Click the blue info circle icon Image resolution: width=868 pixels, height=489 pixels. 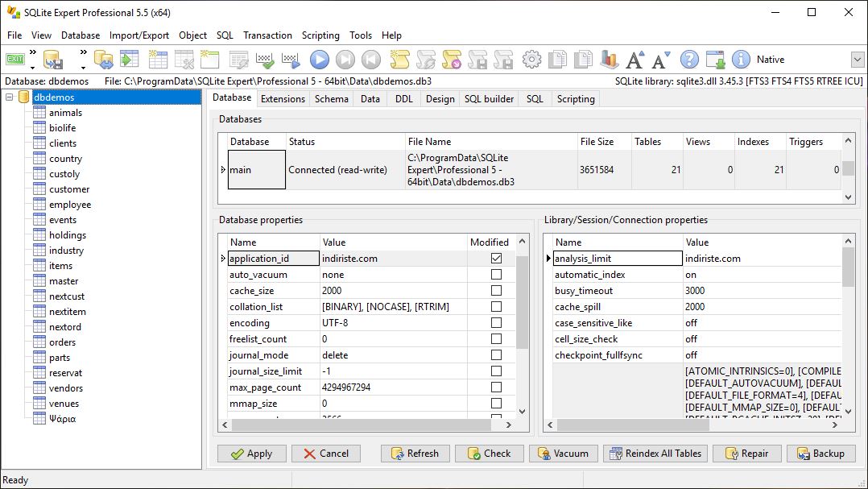pyautogui.click(x=741, y=60)
